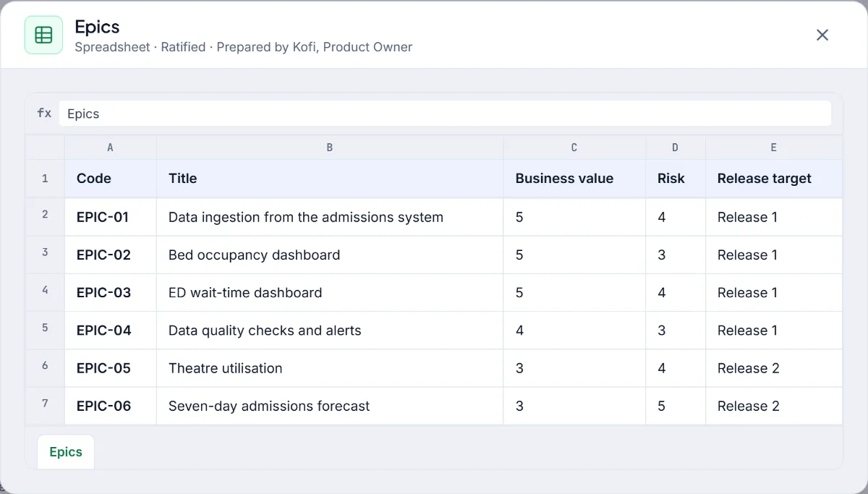Select cell EPIC-01
Screen dimensions: 868x494
[x=111, y=217]
